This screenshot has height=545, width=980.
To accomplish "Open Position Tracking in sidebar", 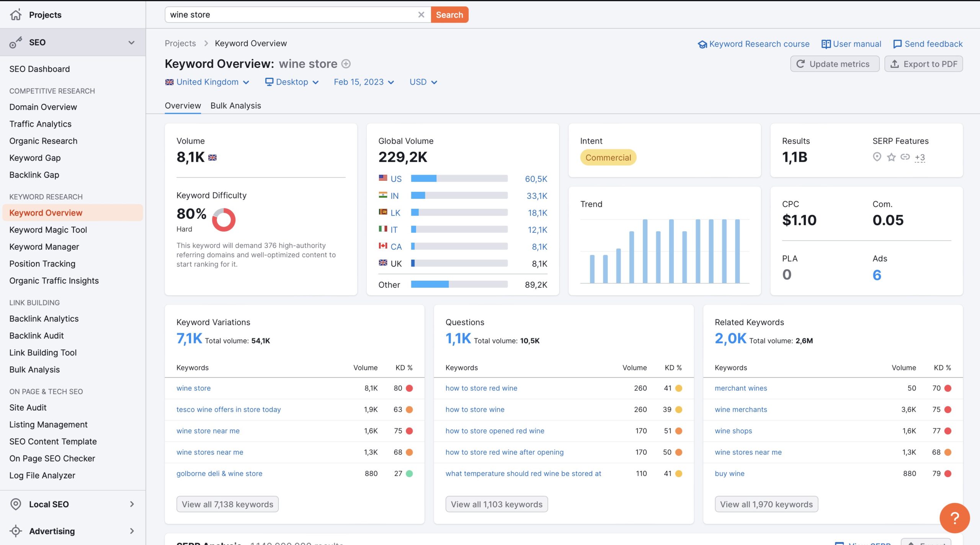I will (42, 263).
